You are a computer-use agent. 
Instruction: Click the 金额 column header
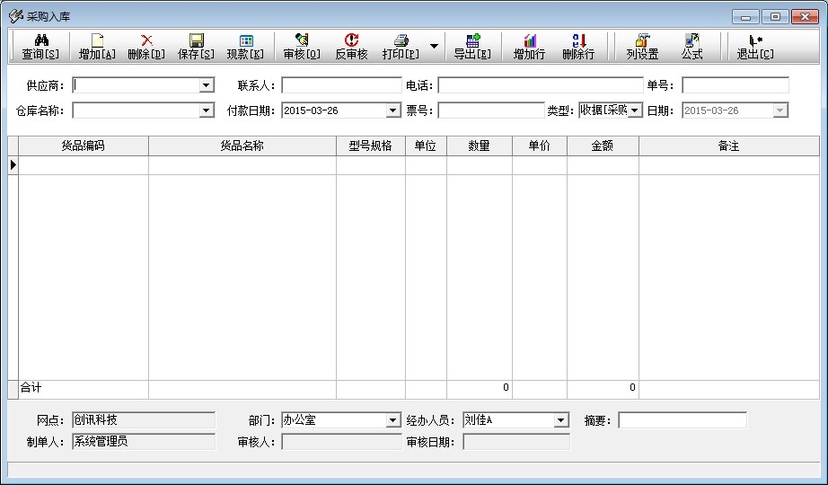click(x=603, y=146)
